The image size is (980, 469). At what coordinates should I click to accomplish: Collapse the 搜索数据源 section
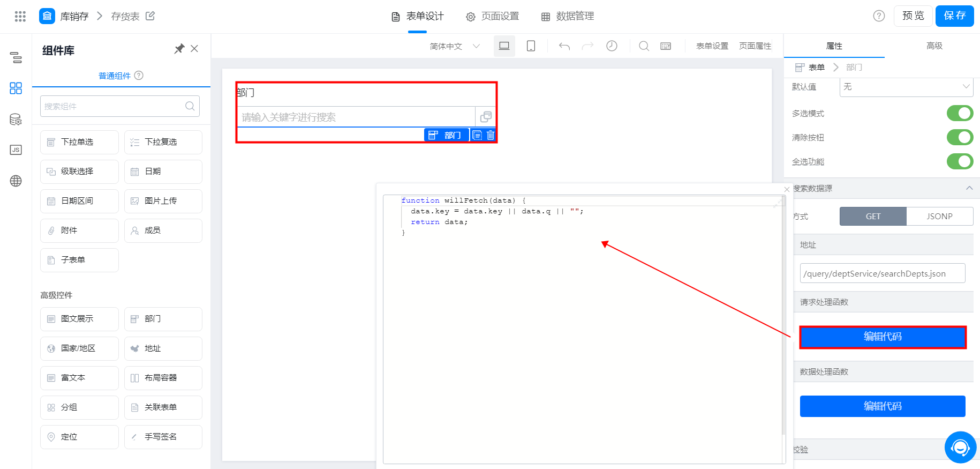[x=969, y=188]
